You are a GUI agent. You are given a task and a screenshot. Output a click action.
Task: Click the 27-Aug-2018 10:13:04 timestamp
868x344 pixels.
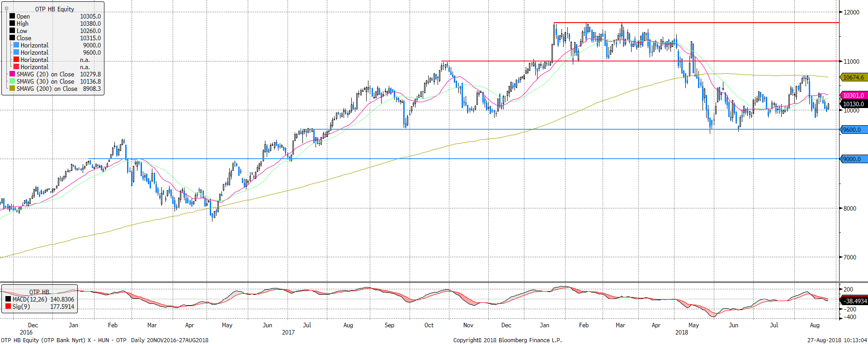click(837, 340)
